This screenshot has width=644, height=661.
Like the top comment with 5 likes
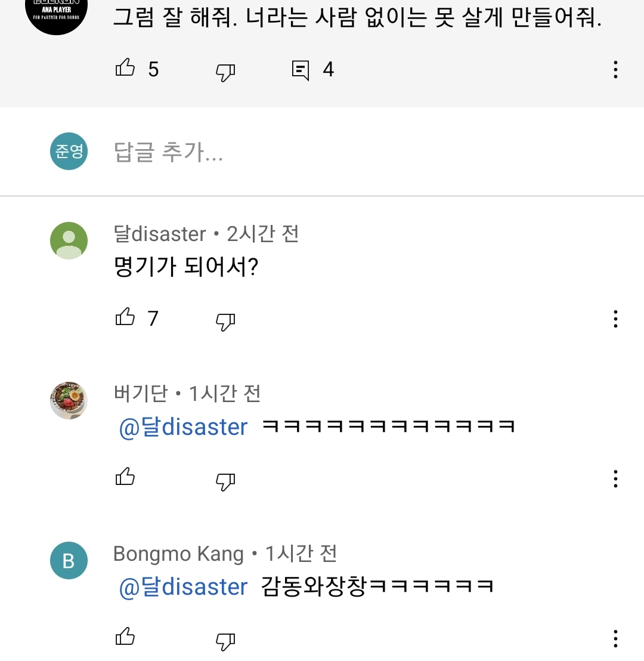(125, 69)
